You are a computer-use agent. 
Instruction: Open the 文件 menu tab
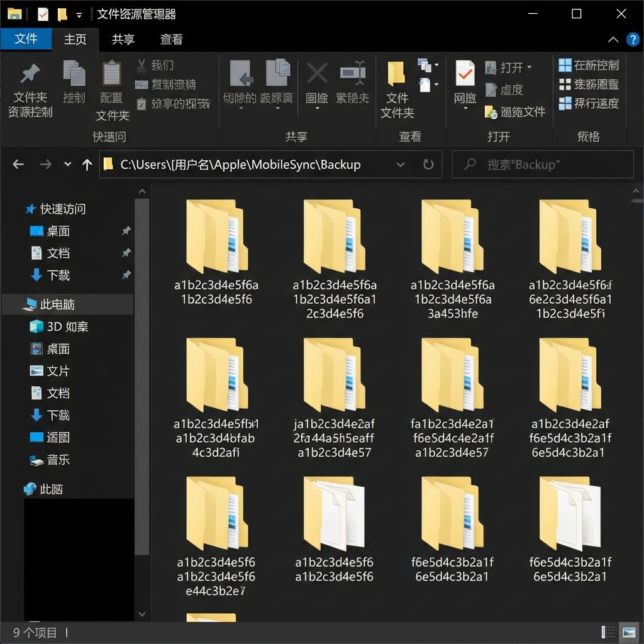click(x=26, y=39)
